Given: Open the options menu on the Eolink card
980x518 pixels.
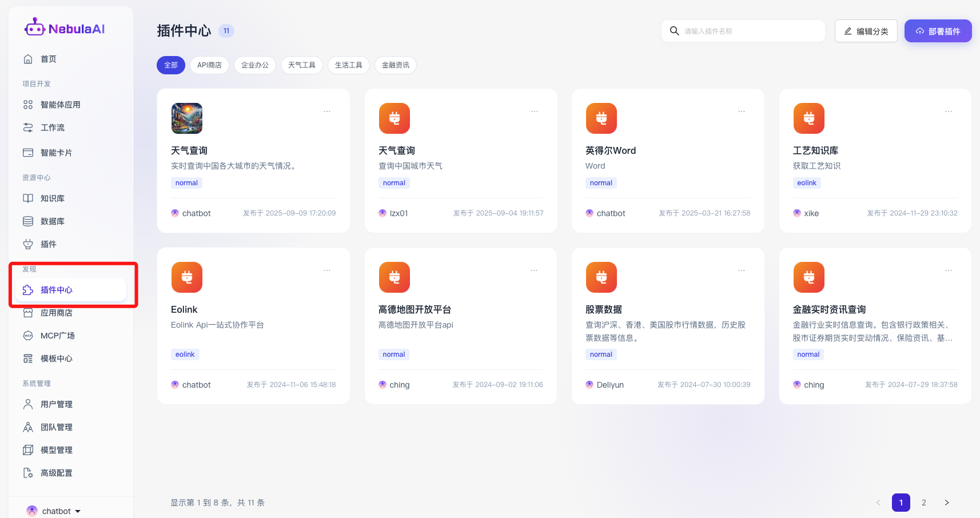Looking at the screenshot, I should [x=327, y=270].
